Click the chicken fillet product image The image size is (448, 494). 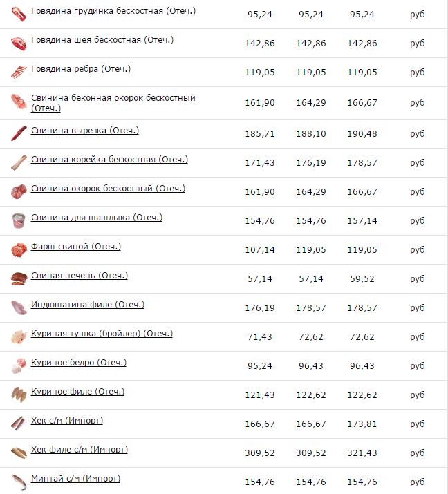tap(19, 395)
